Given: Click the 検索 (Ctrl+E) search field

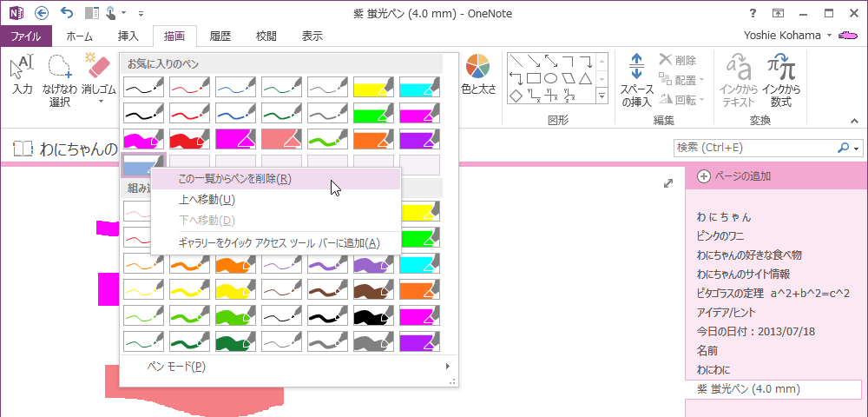Looking at the screenshot, I should click(x=754, y=148).
